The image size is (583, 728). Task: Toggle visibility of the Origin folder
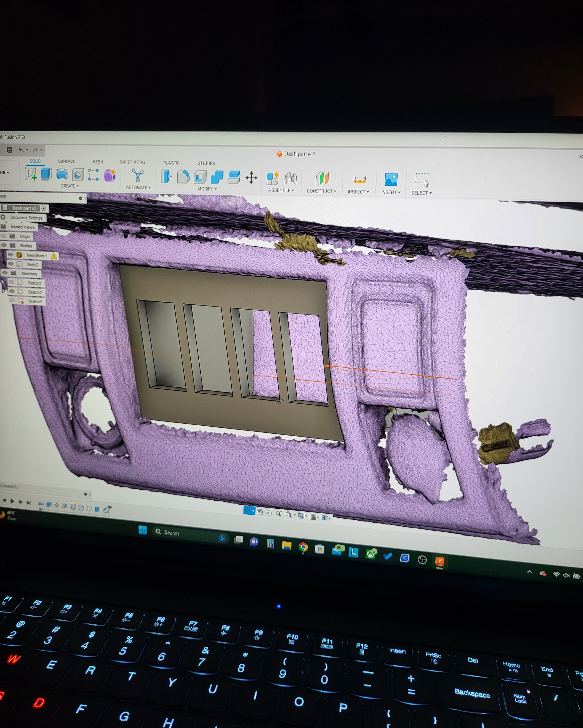pyautogui.click(x=4, y=236)
